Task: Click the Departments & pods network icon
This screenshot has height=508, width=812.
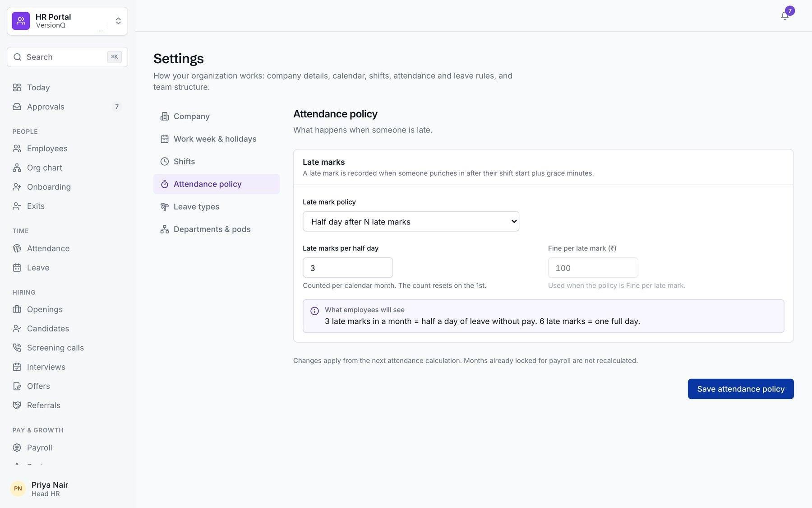Action: (x=165, y=229)
